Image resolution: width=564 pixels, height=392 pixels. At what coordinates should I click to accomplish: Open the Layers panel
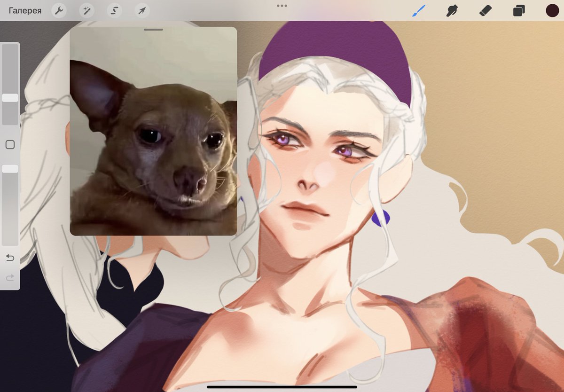519,10
